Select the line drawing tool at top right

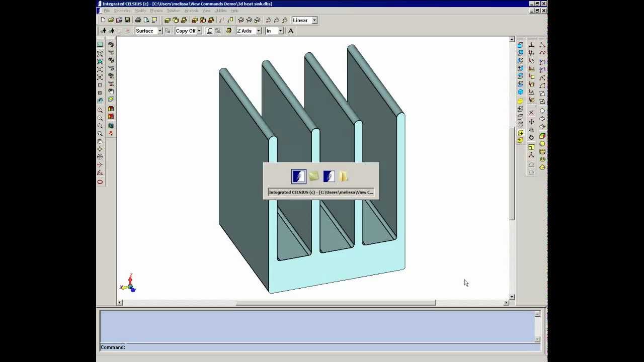(542, 45)
